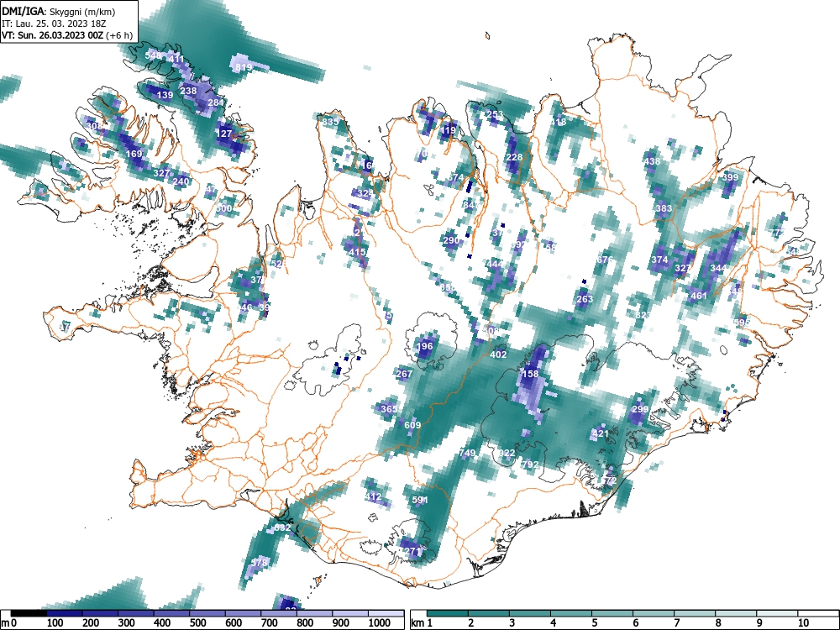The width and height of the screenshot is (840, 630).
Task: Click the 139 visibility label
Action: (165, 95)
